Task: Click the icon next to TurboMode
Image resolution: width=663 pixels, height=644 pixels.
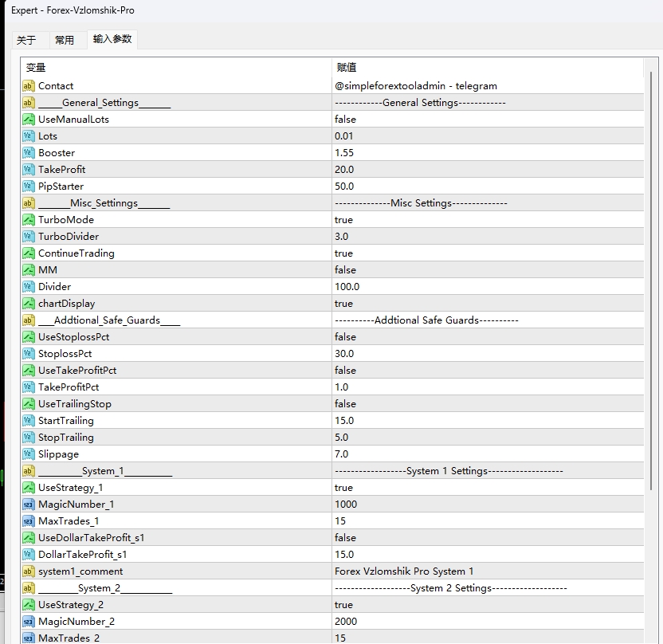Action: click(29, 220)
